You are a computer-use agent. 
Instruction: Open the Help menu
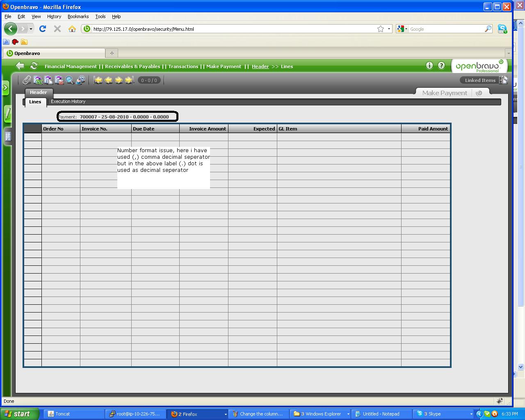click(116, 16)
